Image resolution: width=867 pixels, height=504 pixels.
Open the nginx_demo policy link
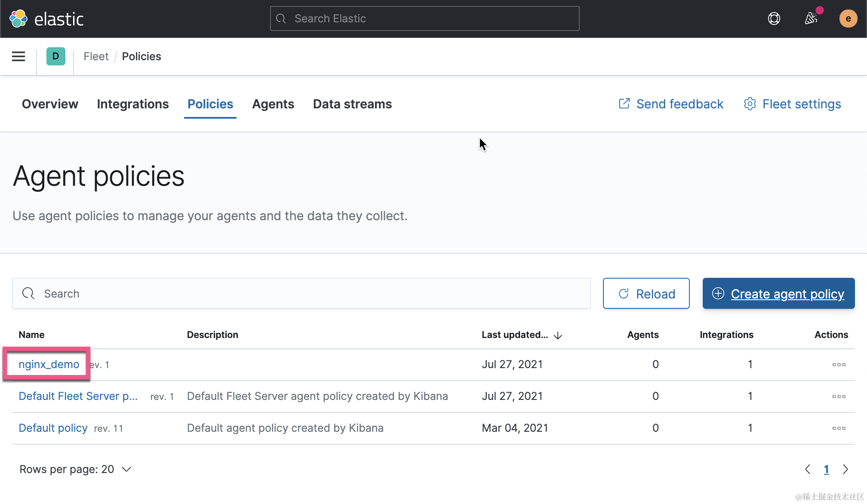pos(49,364)
